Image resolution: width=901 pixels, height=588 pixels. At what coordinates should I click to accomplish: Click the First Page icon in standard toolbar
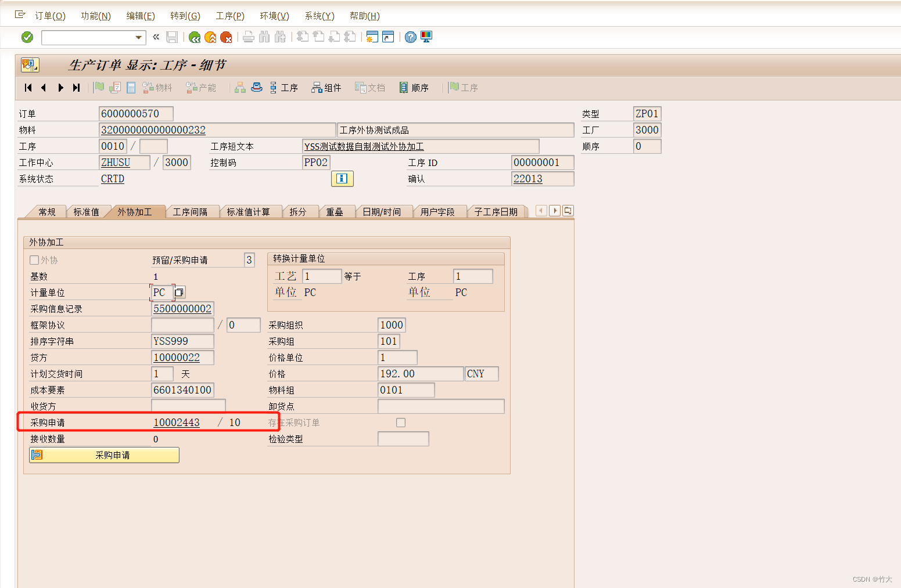(303, 37)
